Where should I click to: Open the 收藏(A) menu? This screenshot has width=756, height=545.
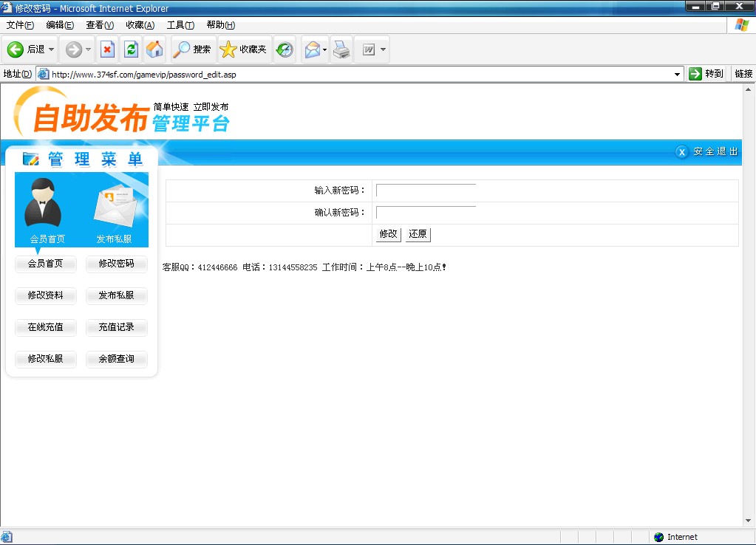140,25
